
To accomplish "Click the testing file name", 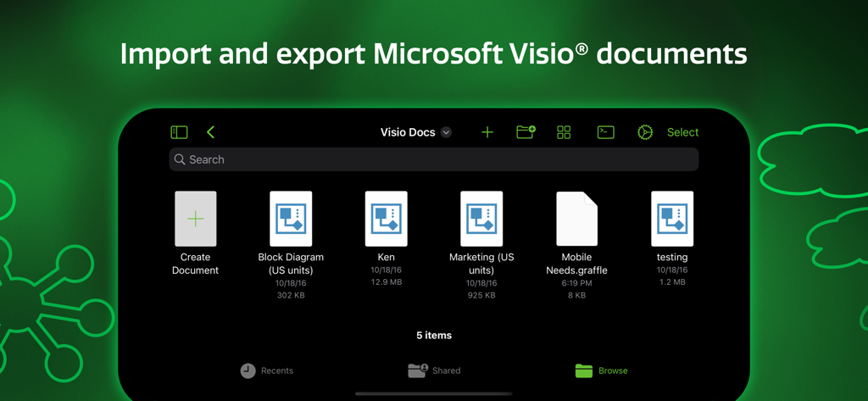I will point(672,257).
